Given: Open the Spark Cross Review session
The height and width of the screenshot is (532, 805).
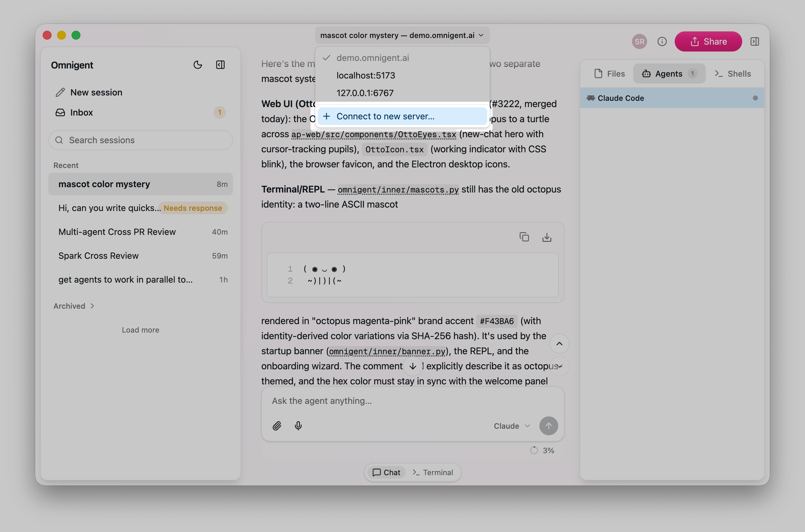Looking at the screenshot, I should (x=140, y=256).
